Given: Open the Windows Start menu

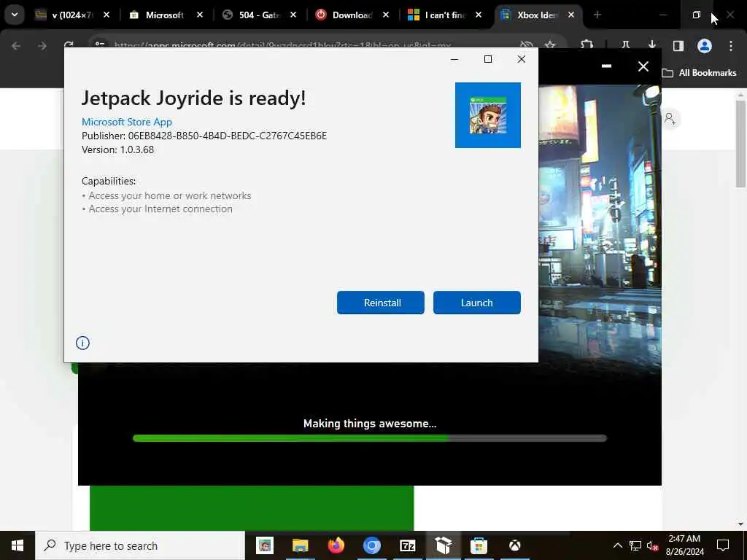Looking at the screenshot, I should click(18, 545).
